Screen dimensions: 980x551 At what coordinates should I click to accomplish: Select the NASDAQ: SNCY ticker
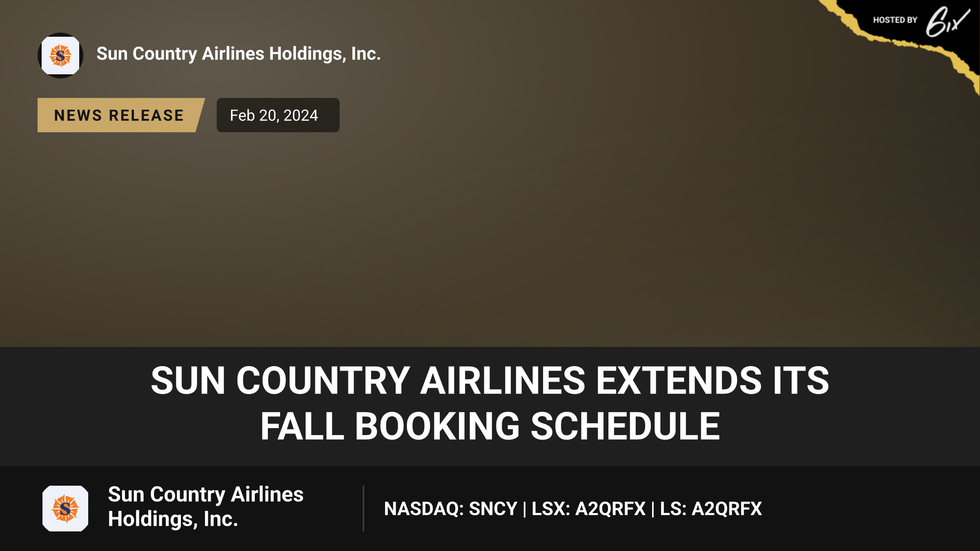(x=451, y=509)
